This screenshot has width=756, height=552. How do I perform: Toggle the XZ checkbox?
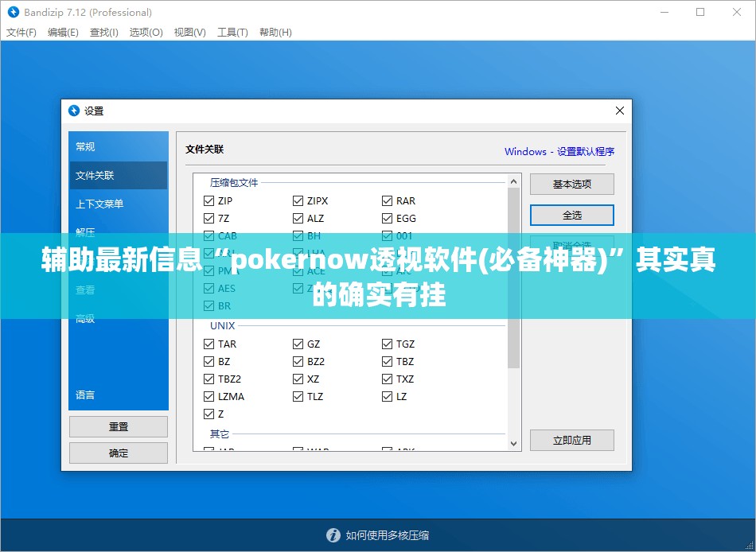coord(298,379)
